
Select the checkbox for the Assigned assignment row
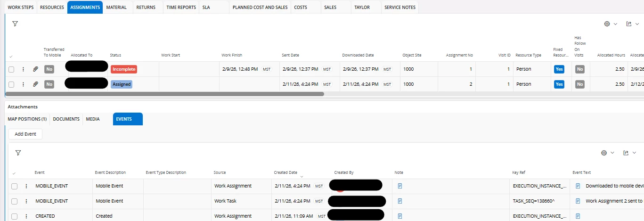pyautogui.click(x=11, y=84)
